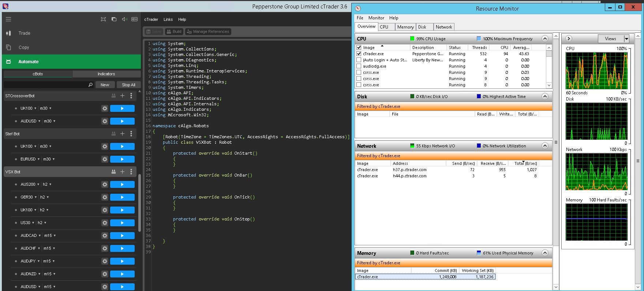Viewport: 644px width, 291px height.
Task: Click the graphs pane arrow beside Views
Action: (x=569, y=39)
